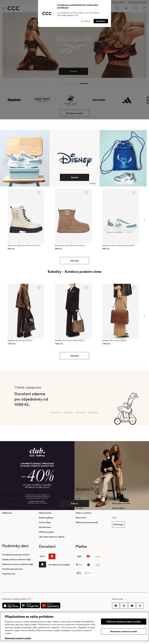The image size is (149, 644).
Task: Open the Reebok brand logo
Action: point(14,100)
